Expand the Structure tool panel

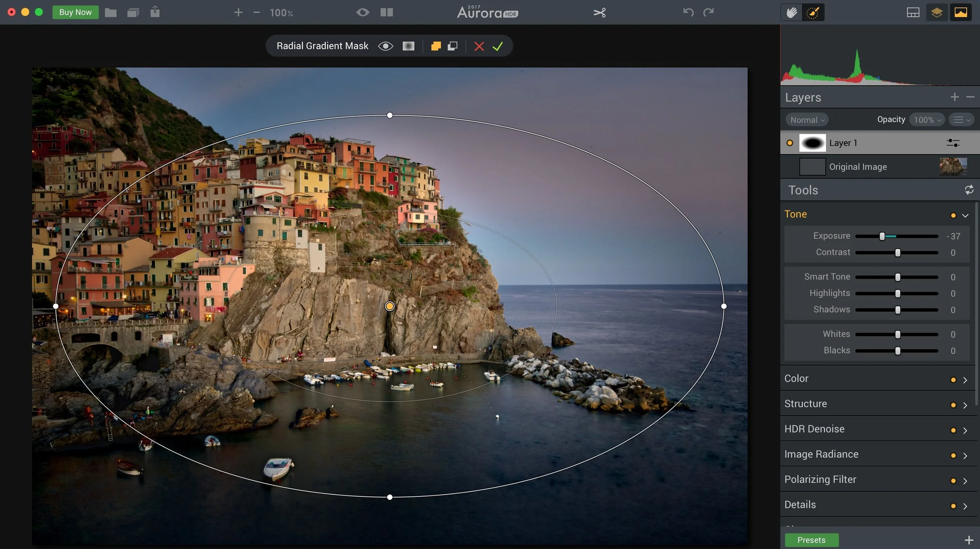pyautogui.click(x=965, y=405)
